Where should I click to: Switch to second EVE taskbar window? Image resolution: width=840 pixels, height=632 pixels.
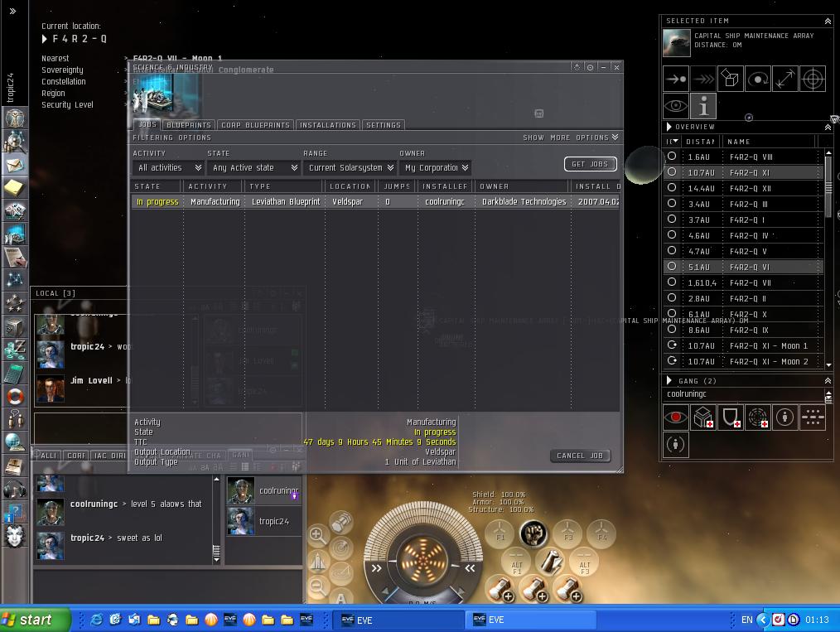[530, 620]
